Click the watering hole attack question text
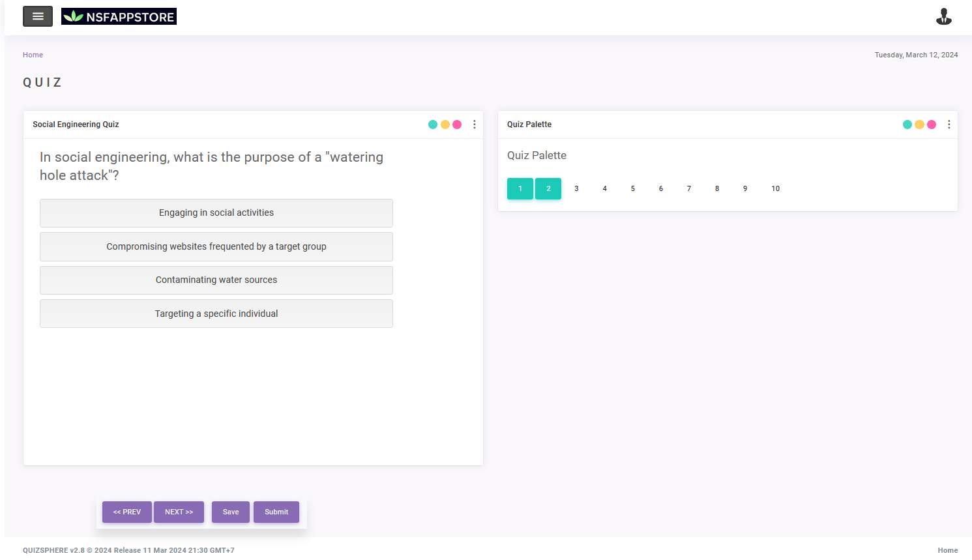This screenshot has height=560, width=972. tap(211, 166)
